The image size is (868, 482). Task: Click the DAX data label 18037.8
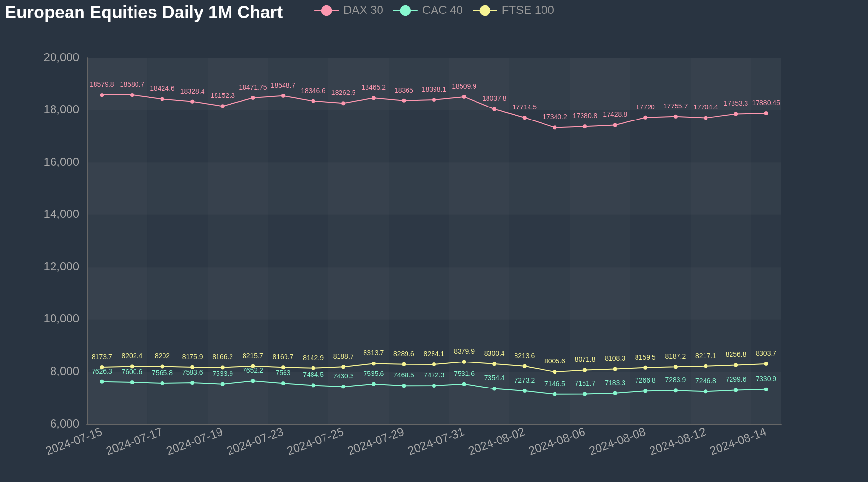[x=494, y=99]
